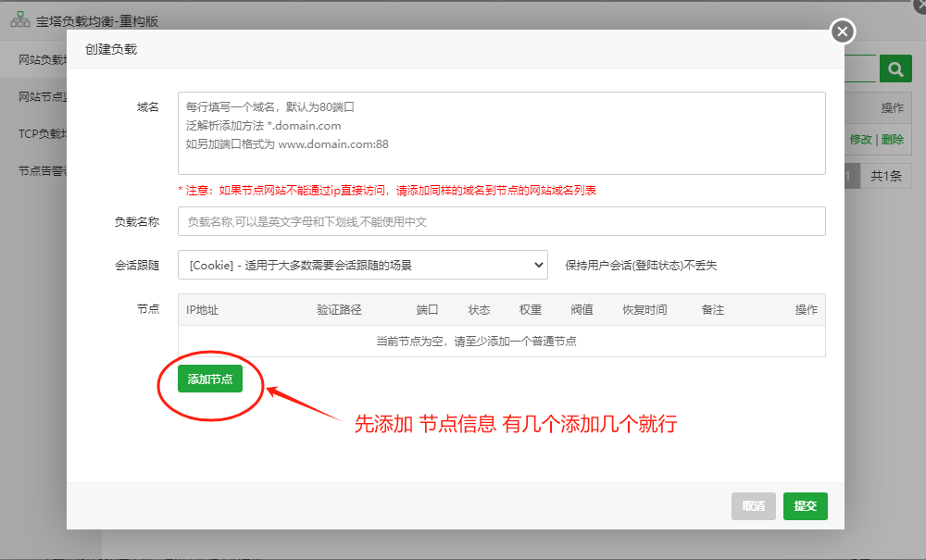Image resolution: width=926 pixels, height=560 pixels.
Task: Click the load balancer logo icon beside 宝塔负载均衡-重构版
Action: click(20, 19)
